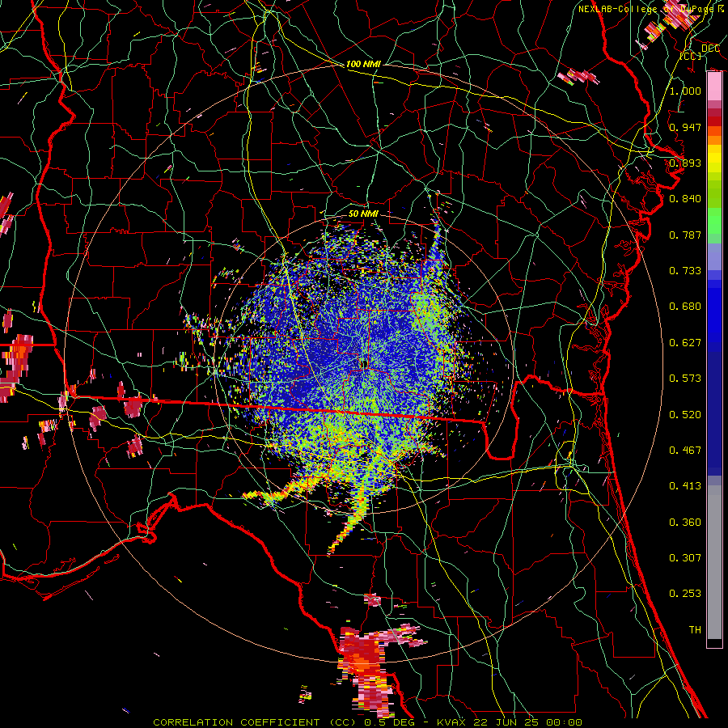Image resolution: width=728 pixels, height=728 pixels.
Task: Select the 0.627 legend value
Action: [685, 342]
